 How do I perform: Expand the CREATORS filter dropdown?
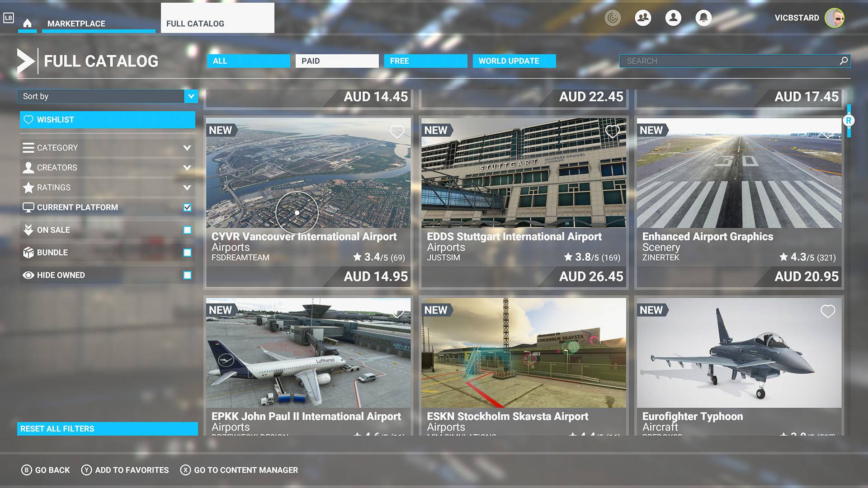click(107, 168)
